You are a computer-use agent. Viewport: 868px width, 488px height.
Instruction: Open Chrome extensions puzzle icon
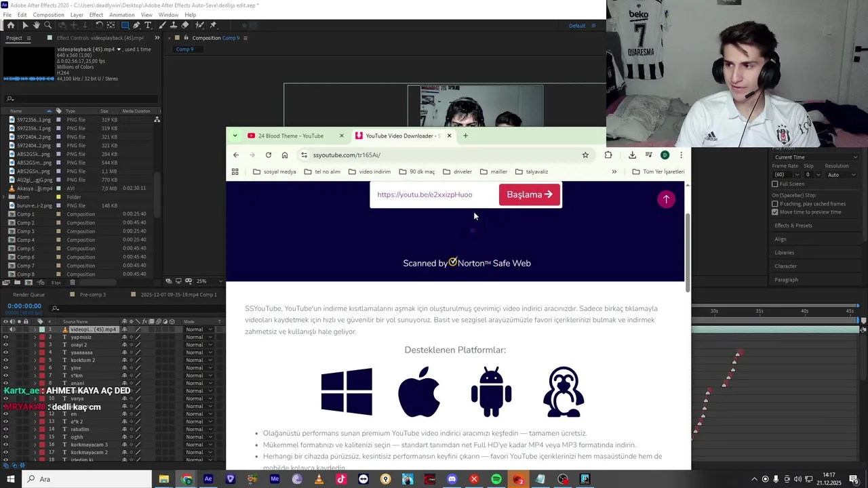pos(608,155)
